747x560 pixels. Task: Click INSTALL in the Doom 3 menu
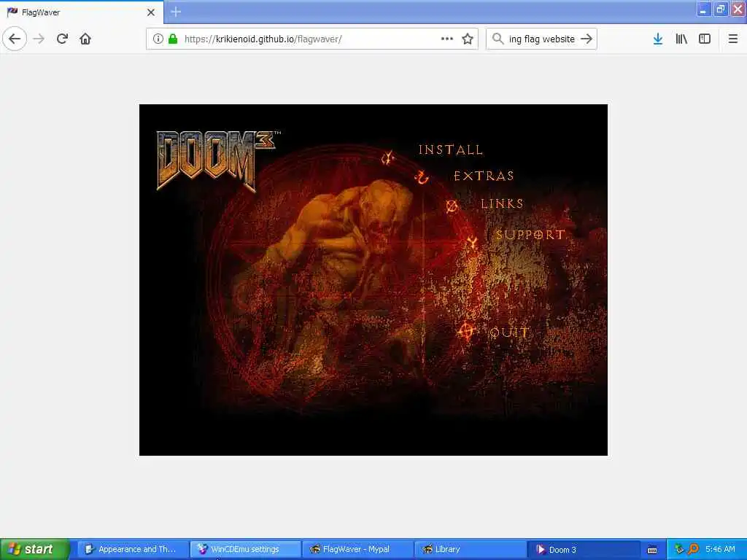click(x=451, y=150)
